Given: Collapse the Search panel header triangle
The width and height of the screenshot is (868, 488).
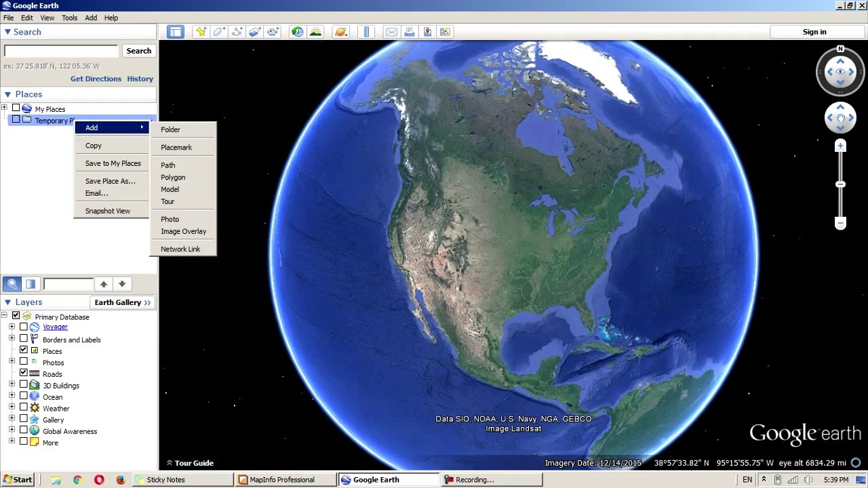Looking at the screenshot, I should 7,32.
